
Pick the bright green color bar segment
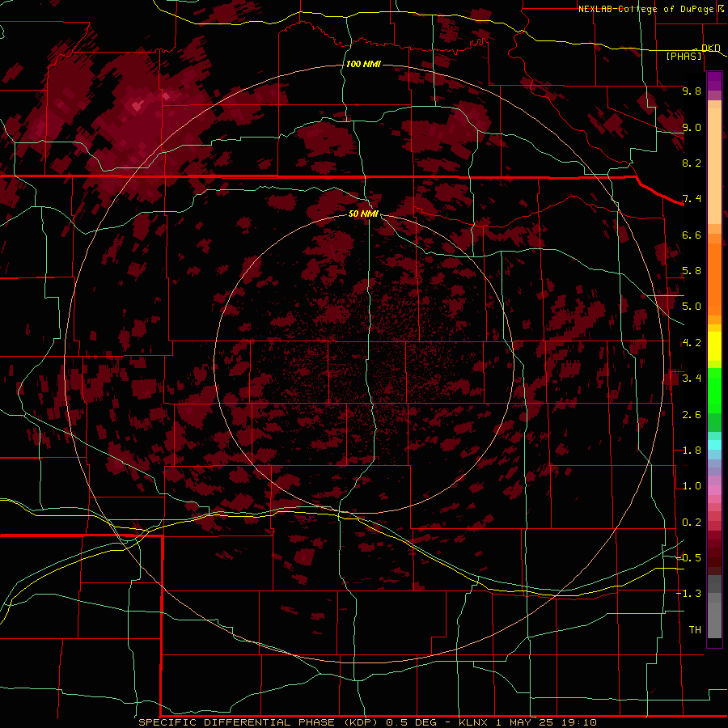click(714, 391)
